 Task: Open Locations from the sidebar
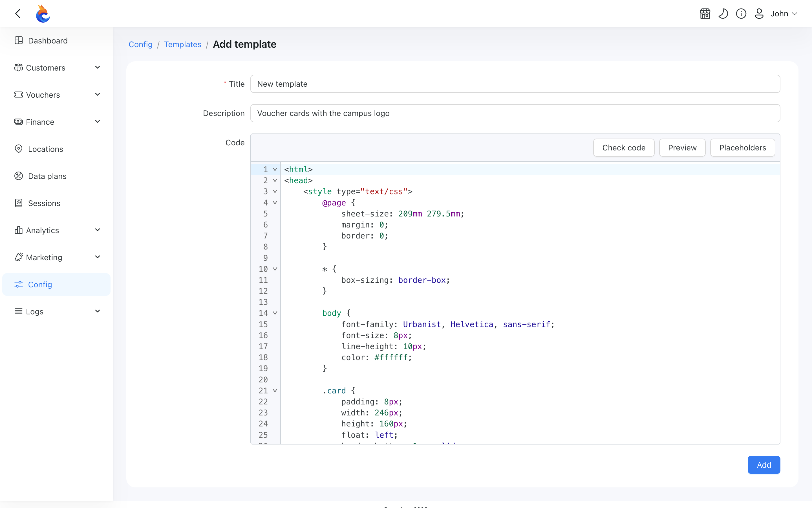coord(56,149)
